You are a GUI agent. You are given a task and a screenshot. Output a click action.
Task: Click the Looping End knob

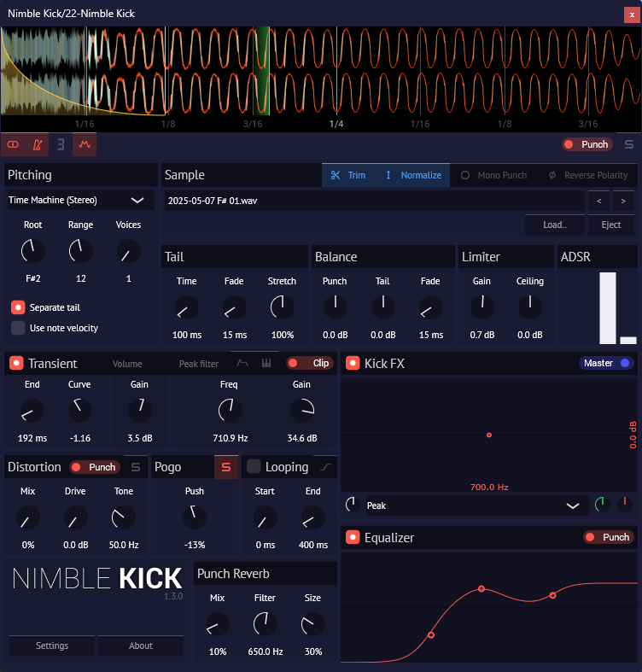click(x=312, y=517)
